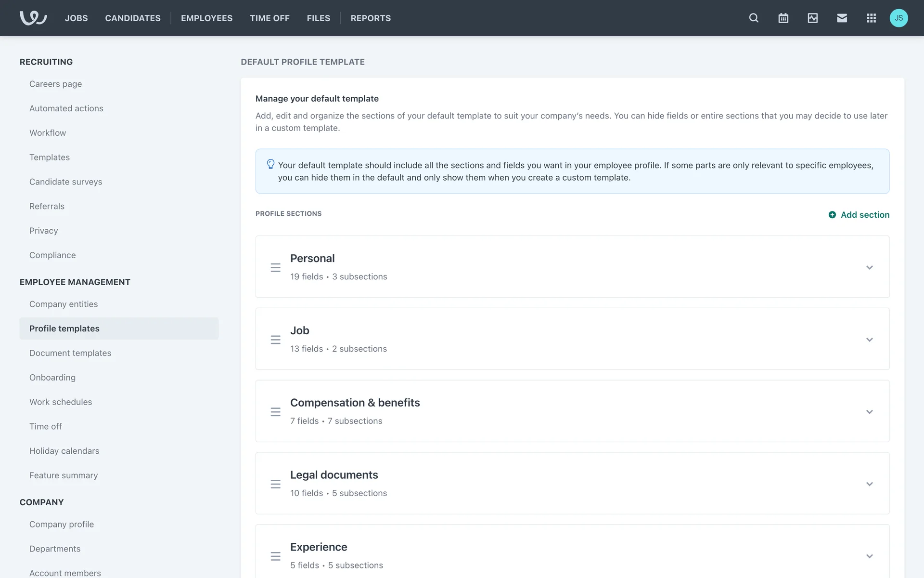The width and height of the screenshot is (924, 578).
Task: Expand the Job section chevron
Action: click(869, 340)
